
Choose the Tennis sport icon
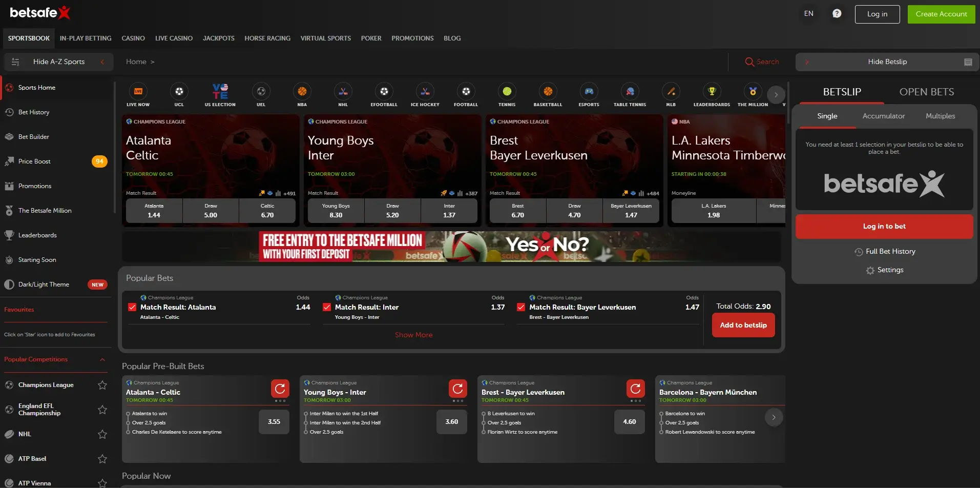[x=507, y=92]
